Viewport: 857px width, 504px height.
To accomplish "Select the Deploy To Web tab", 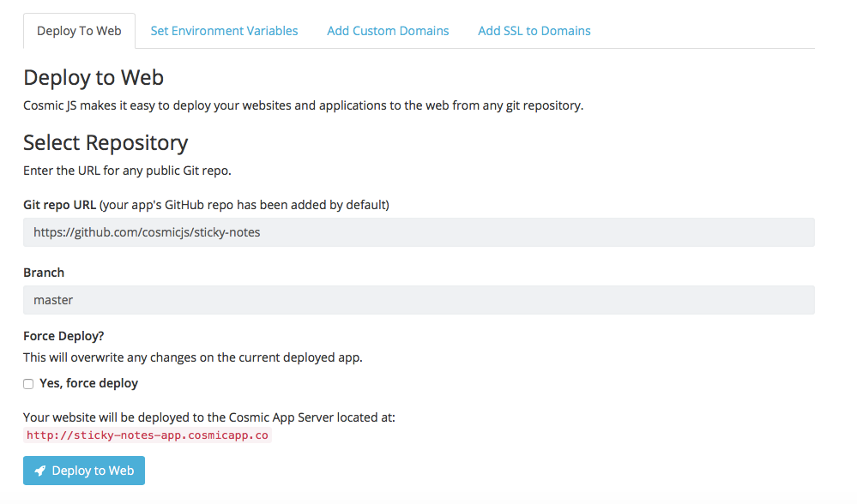I will 79,31.
